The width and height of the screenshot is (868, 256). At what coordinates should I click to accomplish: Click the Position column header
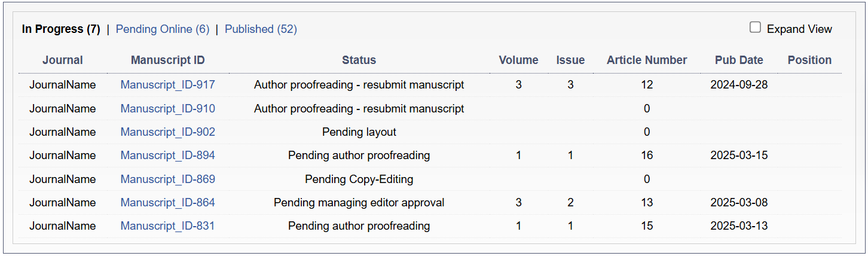pyautogui.click(x=809, y=60)
